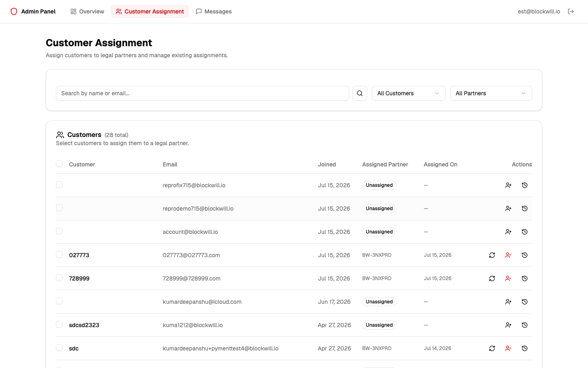Select customer 728999 checkbox
Viewport: 588px width, 368px height.
[x=59, y=278]
